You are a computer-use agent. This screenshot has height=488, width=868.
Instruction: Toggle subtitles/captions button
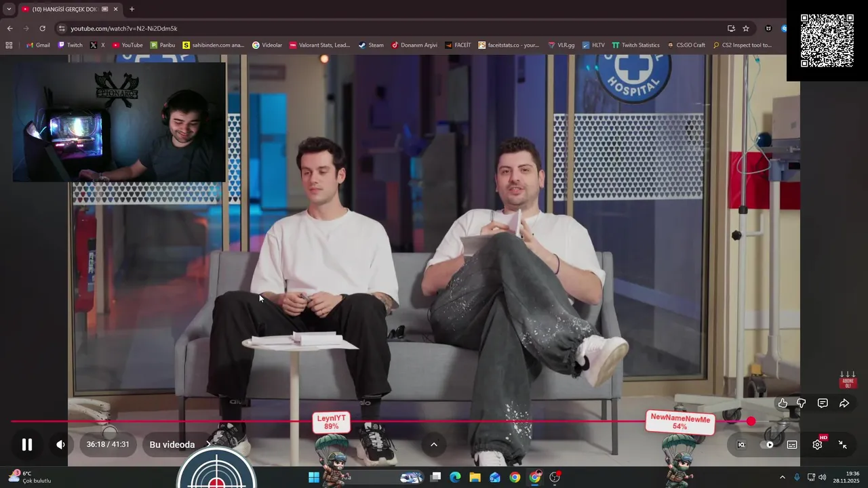[792, 445]
